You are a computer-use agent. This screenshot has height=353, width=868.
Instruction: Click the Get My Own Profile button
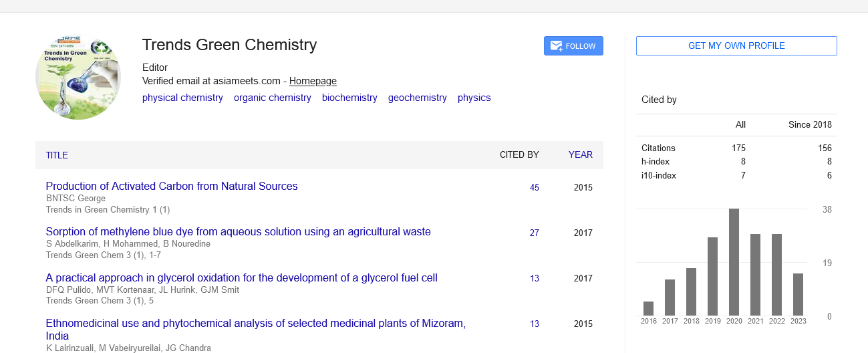(736, 45)
